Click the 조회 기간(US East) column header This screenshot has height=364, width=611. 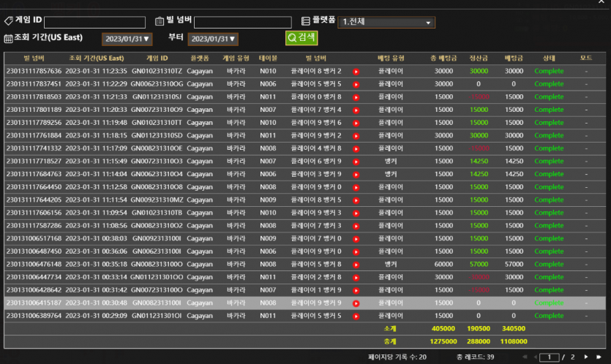click(x=97, y=58)
